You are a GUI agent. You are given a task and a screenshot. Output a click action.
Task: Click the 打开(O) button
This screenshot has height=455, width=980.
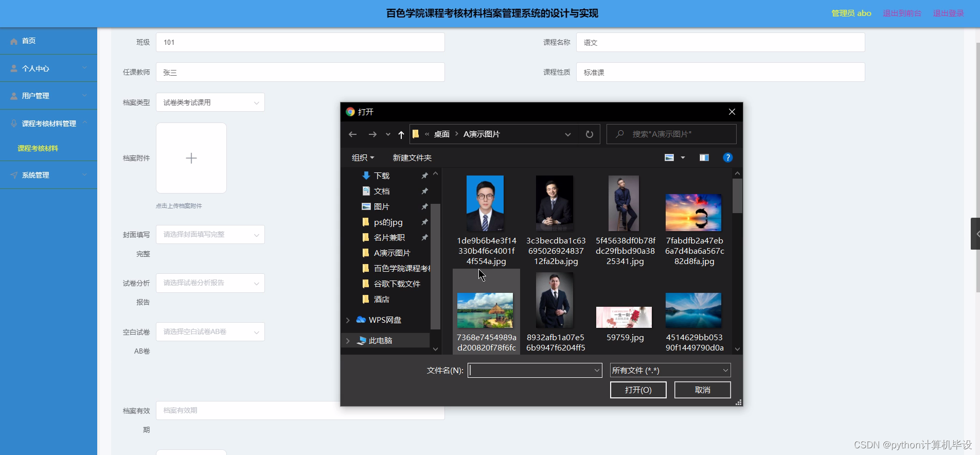tap(638, 390)
